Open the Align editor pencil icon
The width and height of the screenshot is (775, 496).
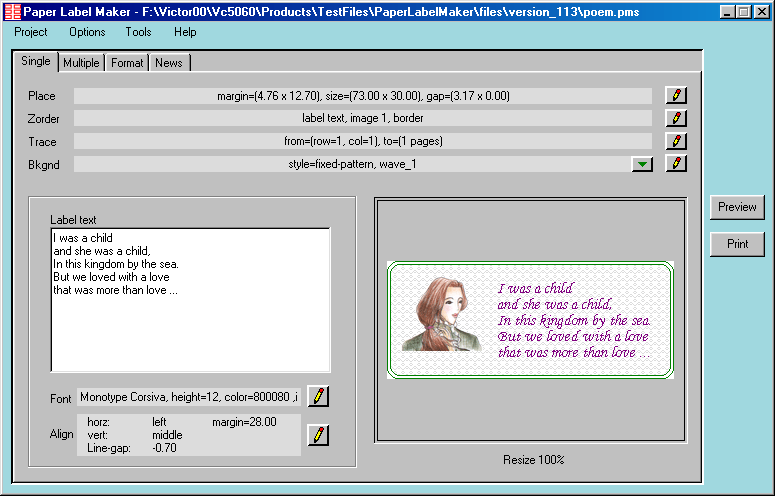[x=318, y=435]
